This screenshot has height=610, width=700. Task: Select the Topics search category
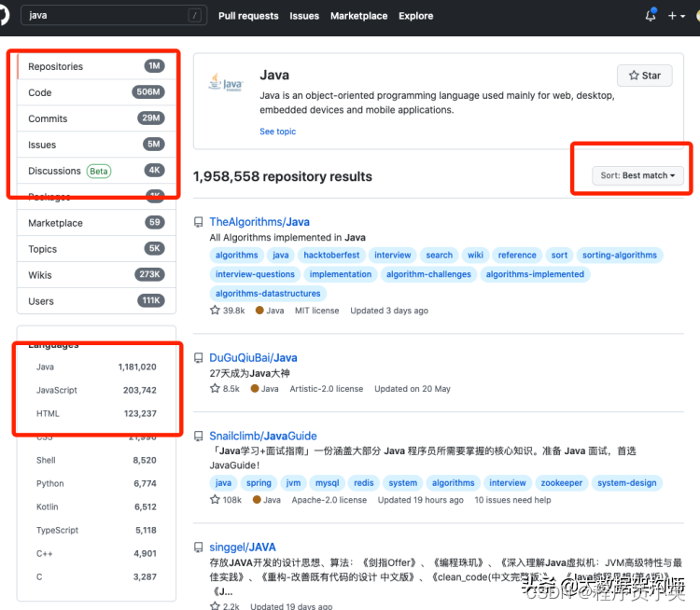pyautogui.click(x=96, y=248)
